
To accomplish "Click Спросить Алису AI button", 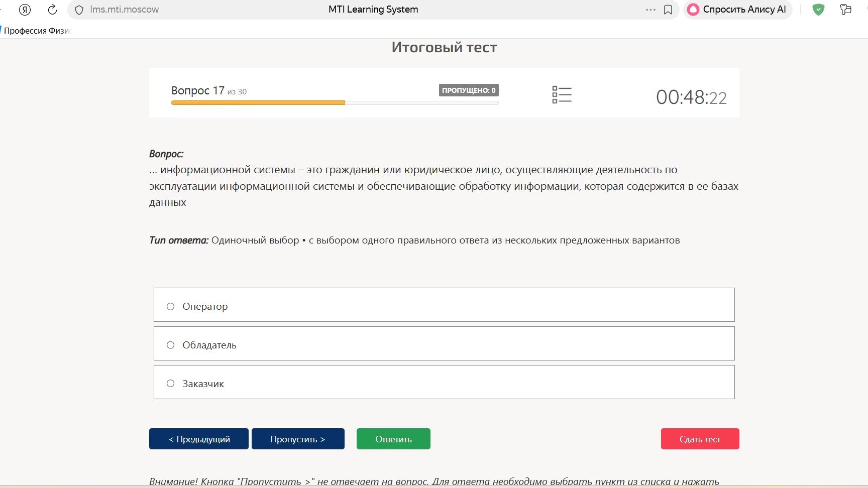I will coord(737,10).
